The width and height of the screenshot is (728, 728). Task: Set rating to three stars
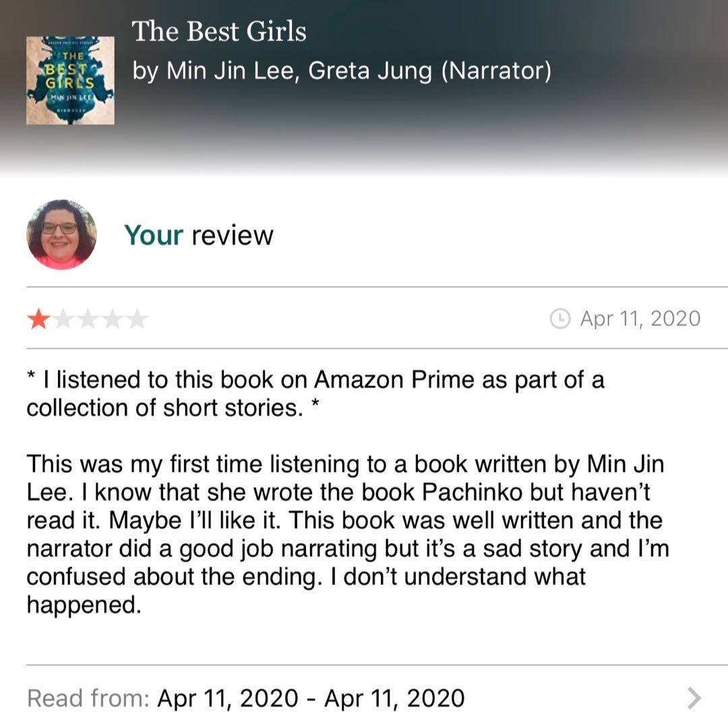click(88, 319)
